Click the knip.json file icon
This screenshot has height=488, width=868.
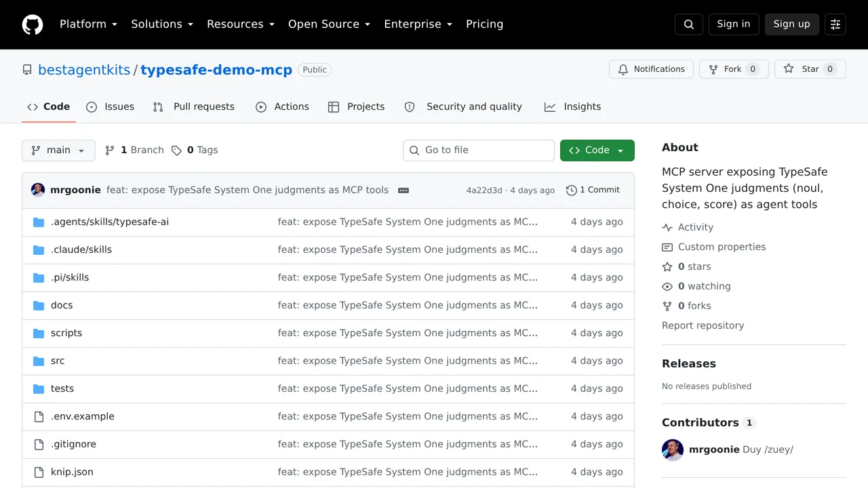click(39, 472)
